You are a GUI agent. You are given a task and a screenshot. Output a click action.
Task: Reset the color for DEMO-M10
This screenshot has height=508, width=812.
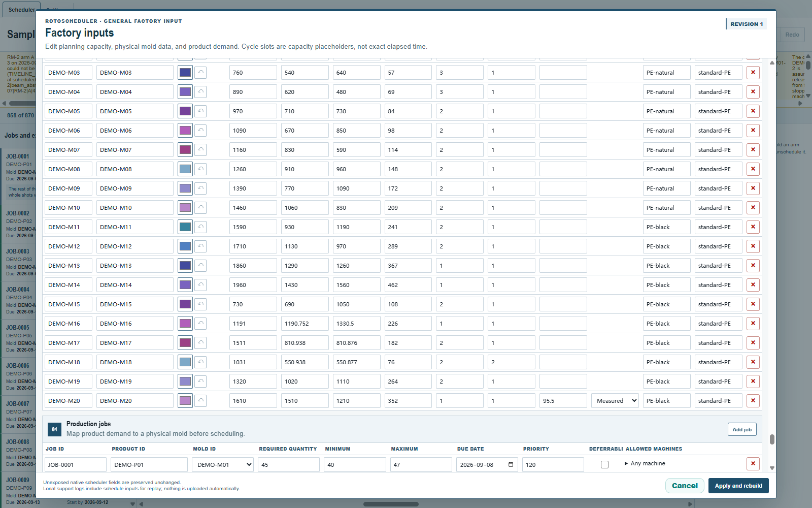click(x=200, y=208)
